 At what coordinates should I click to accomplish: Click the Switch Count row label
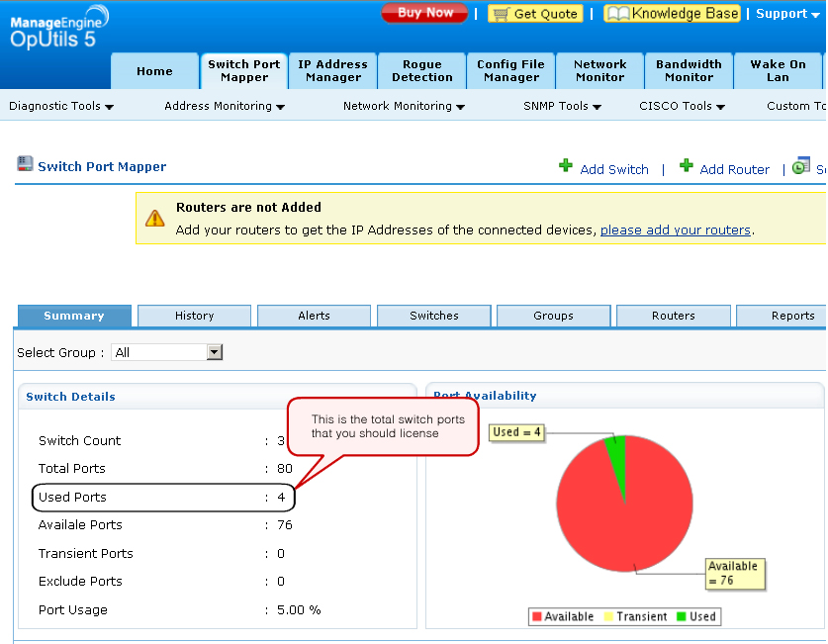pos(80,441)
